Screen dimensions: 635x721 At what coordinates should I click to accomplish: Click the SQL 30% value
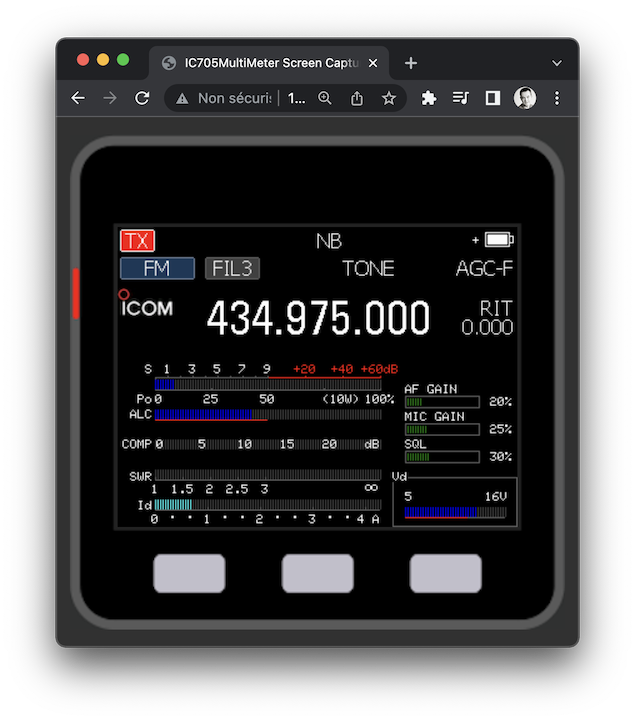[500, 457]
